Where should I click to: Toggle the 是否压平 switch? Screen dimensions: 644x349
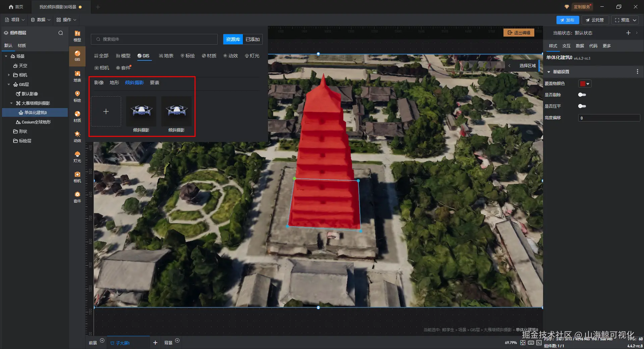click(x=582, y=106)
